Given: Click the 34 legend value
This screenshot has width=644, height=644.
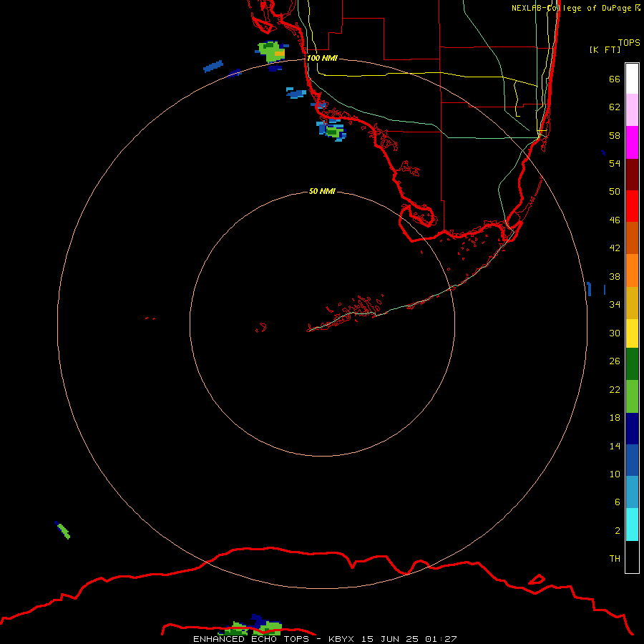Looking at the screenshot, I should click(615, 304).
